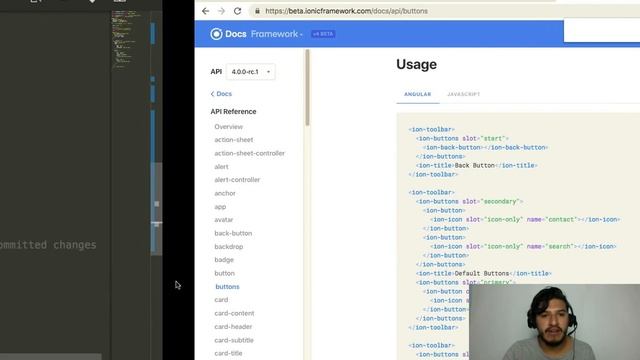Click the 'Default Buttons' ion-title code line
Viewport: 640px width, 360px height.
[484, 273]
